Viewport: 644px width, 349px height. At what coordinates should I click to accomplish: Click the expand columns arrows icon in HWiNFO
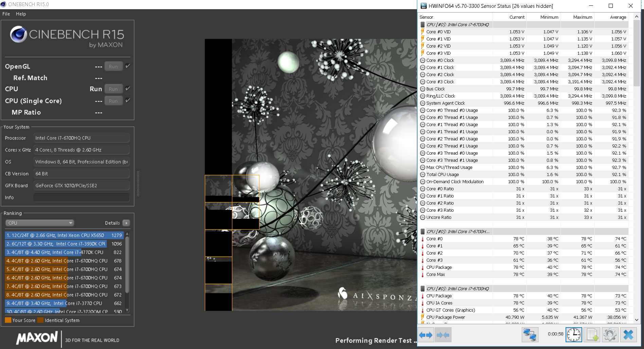[426, 335]
